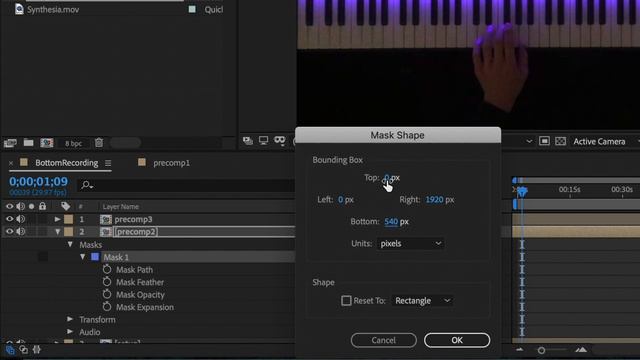The image size is (640, 360).
Task: Switch to the BottomRecording timeline tab
Action: (x=67, y=163)
